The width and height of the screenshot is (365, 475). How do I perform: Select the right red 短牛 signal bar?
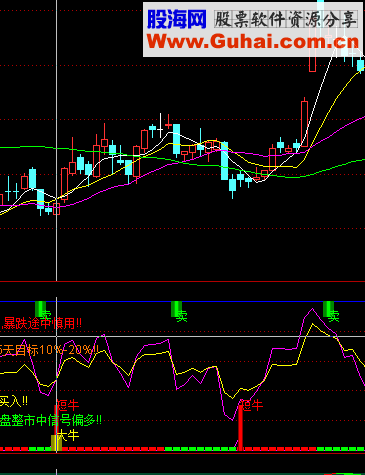pyautogui.click(x=241, y=427)
